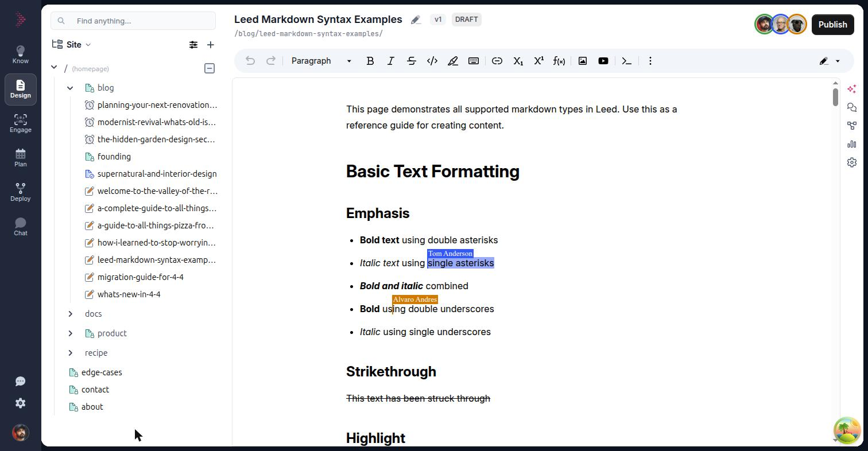Focus the Find anything search field
The image size is (868, 451).
coord(133,21)
